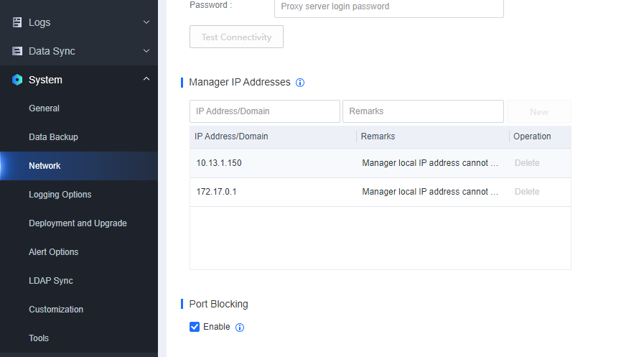The image size is (644, 357).
Task: Open the General settings page
Action: click(44, 108)
